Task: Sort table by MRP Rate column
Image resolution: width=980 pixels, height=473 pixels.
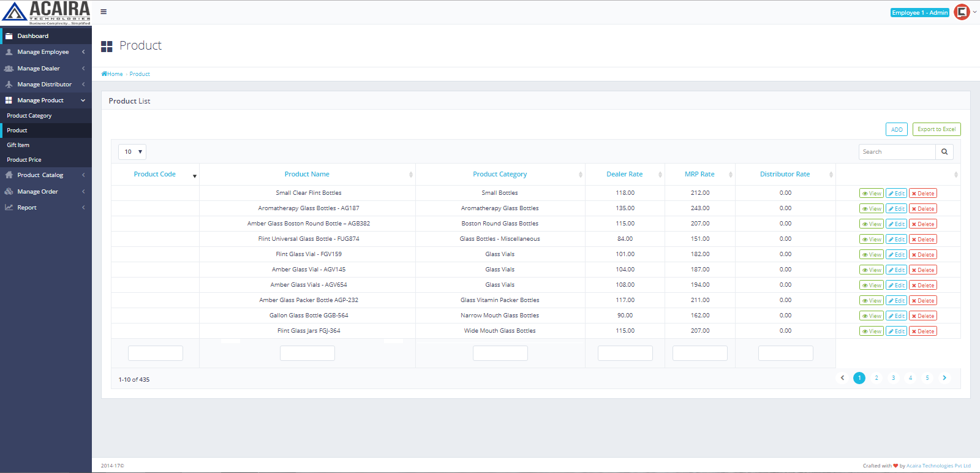Action: (699, 175)
